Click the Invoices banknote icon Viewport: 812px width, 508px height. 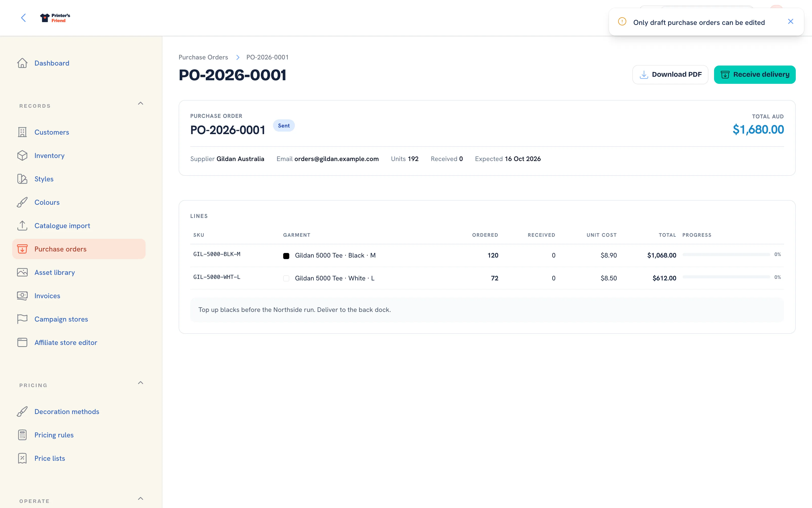[22, 296]
